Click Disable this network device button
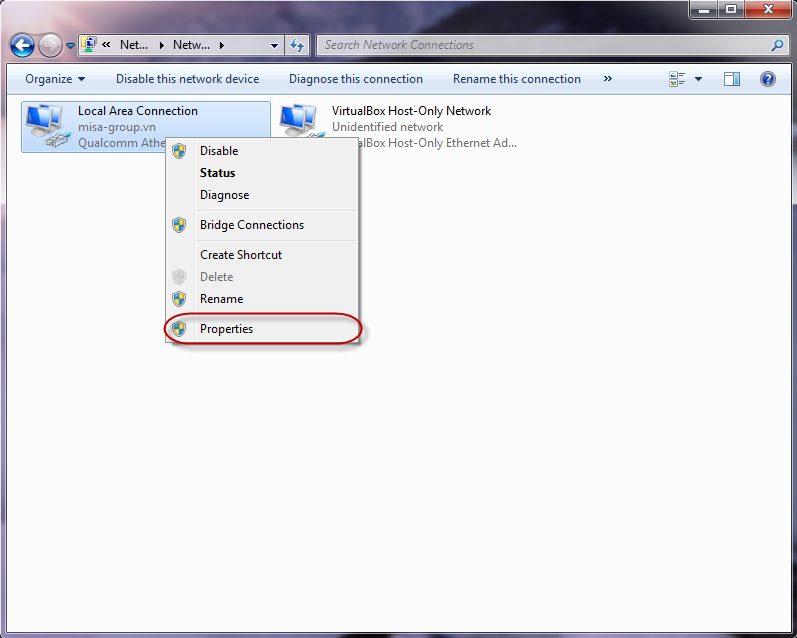Viewport: 797px width, 638px height. 187,79
